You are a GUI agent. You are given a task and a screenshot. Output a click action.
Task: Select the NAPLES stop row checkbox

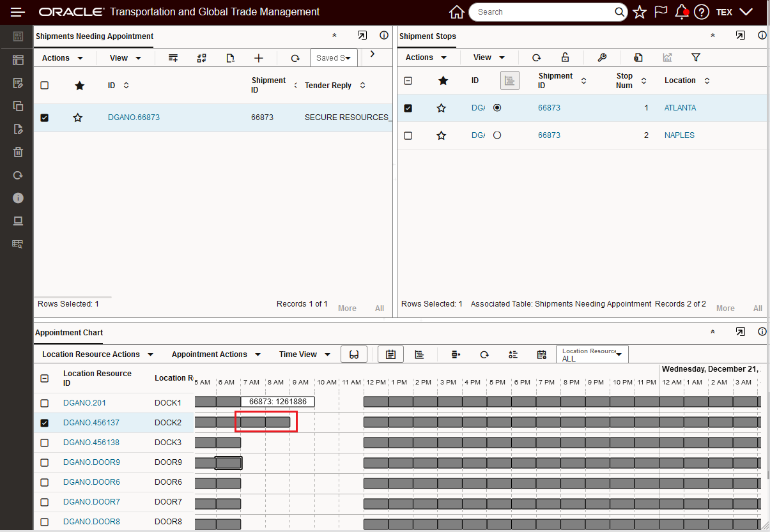pos(408,135)
